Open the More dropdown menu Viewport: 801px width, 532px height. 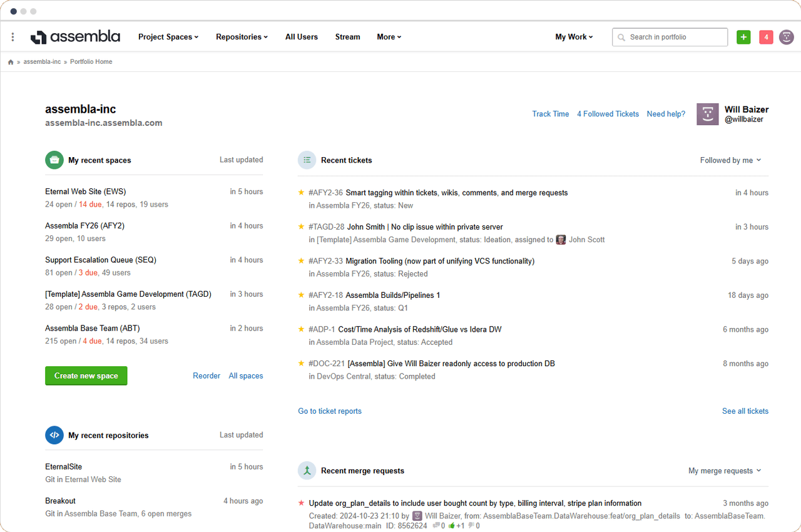(x=389, y=37)
